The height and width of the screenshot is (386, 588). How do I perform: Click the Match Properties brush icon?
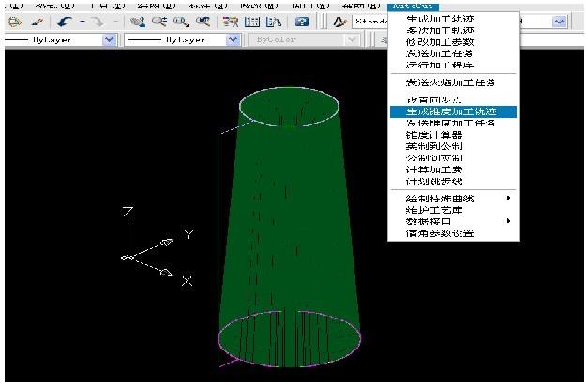click(38, 21)
